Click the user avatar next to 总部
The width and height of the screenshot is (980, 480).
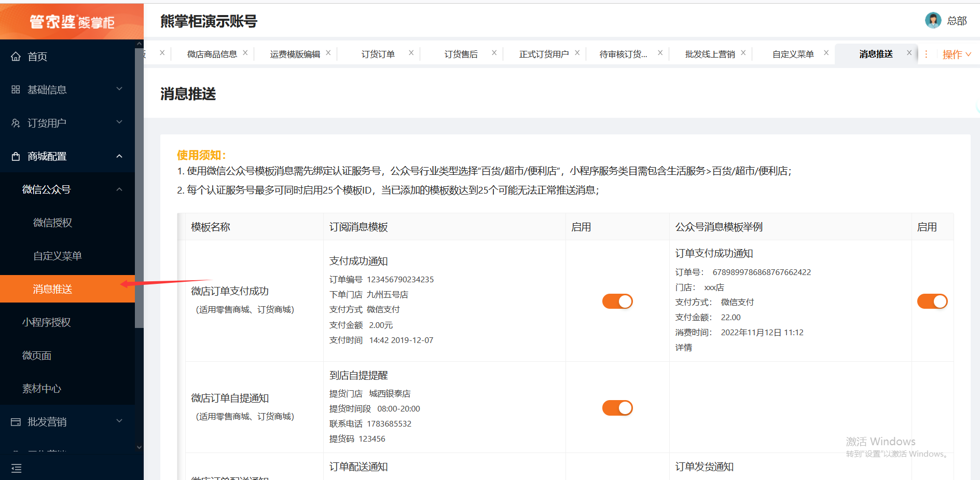point(933,21)
